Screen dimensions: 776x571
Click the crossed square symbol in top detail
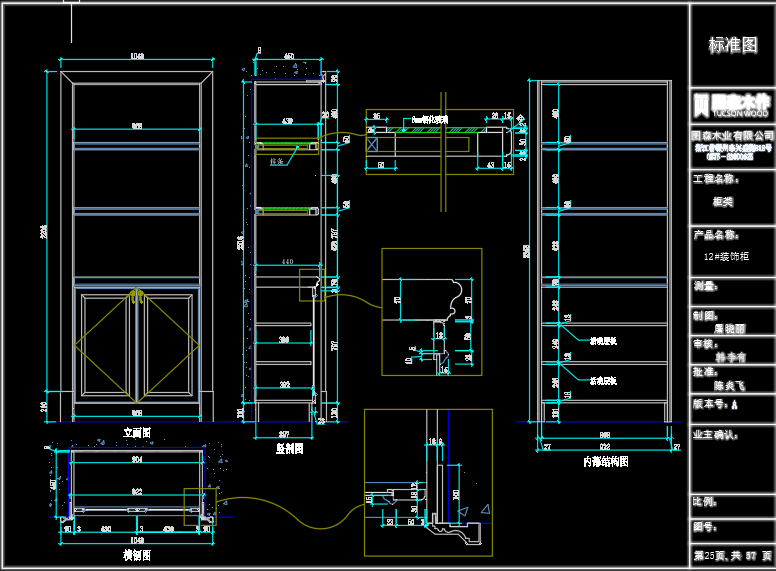373,144
